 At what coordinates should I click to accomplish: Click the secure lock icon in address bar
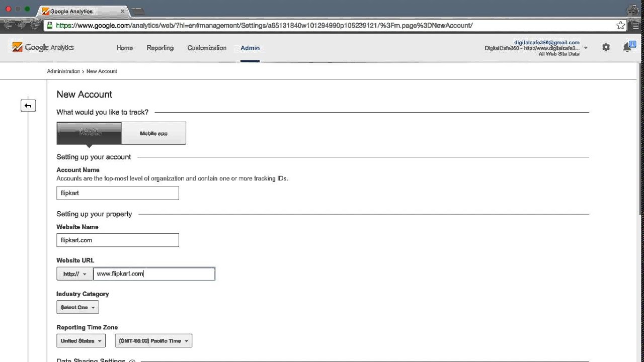click(x=49, y=25)
